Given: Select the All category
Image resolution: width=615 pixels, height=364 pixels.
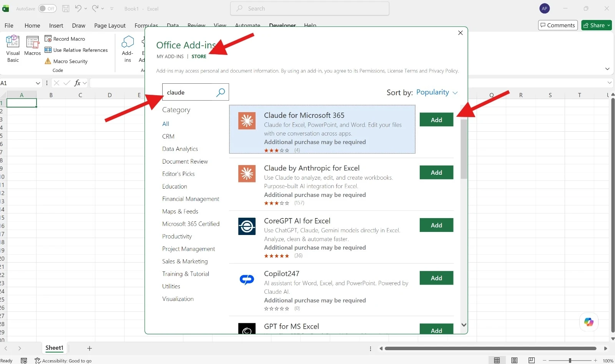Looking at the screenshot, I should (166, 124).
